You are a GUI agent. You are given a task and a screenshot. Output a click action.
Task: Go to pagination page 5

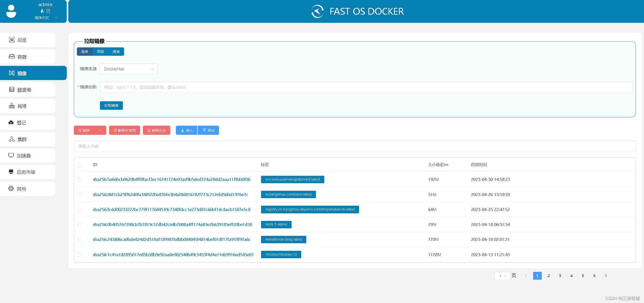pyautogui.click(x=583, y=276)
